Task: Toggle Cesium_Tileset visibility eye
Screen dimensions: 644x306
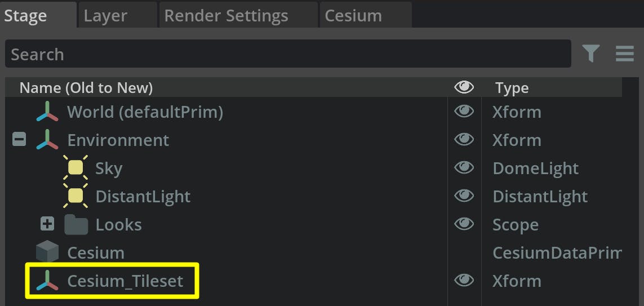Action: click(464, 281)
